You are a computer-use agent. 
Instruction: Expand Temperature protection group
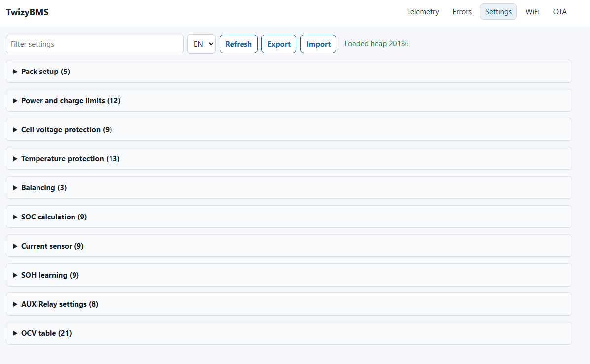pos(289,159)
